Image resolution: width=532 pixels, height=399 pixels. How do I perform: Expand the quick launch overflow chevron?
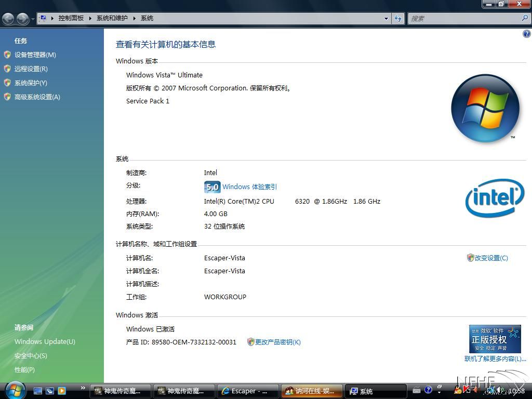83,388
